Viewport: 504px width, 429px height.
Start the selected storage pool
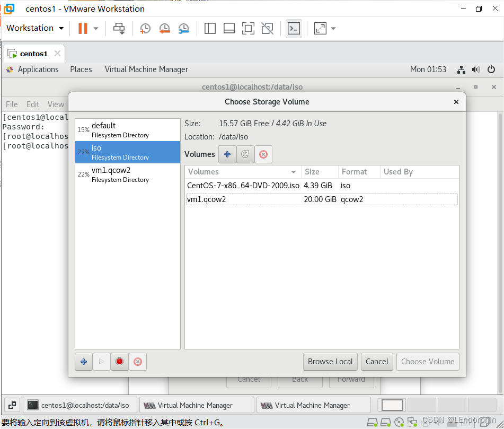[x=102, y=362]
